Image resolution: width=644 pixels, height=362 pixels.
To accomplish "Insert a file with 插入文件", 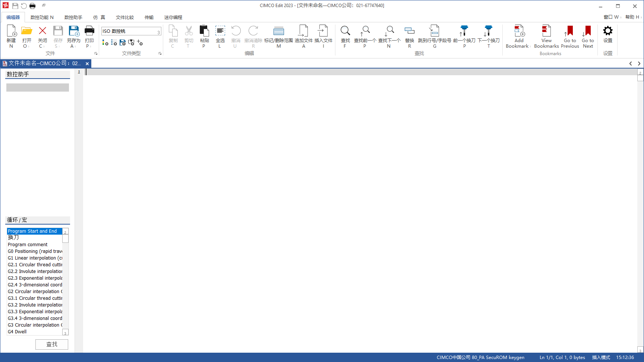I will click(323, 36).
